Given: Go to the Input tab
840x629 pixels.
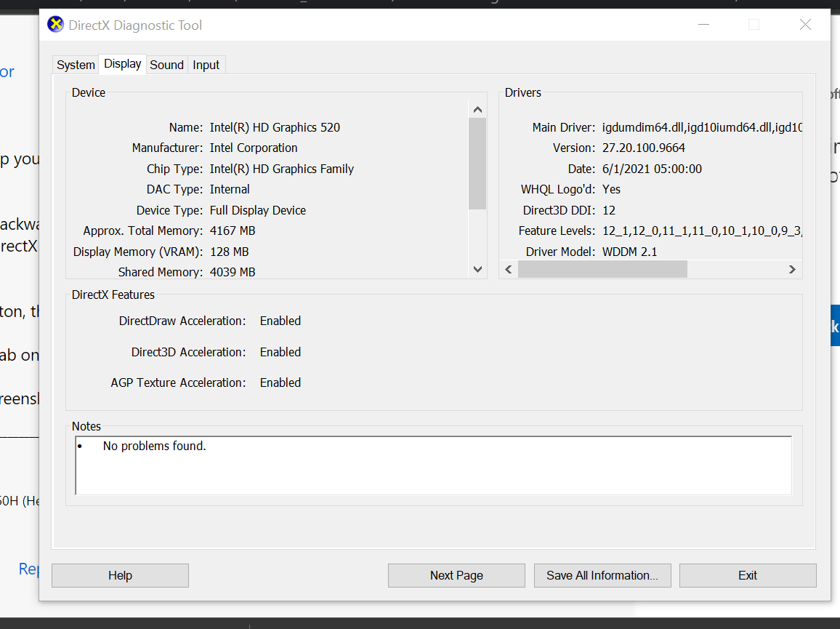Looking at the screenshot, I should coord(206,65).
